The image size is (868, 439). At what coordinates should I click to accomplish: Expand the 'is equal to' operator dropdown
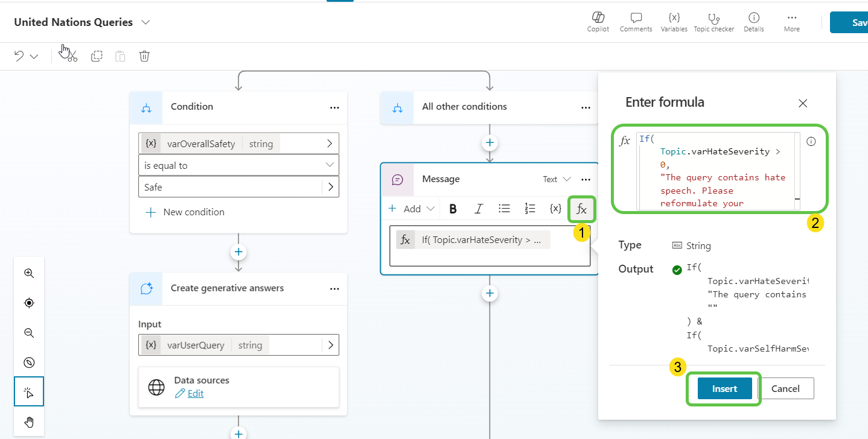(x=329, y=165)
